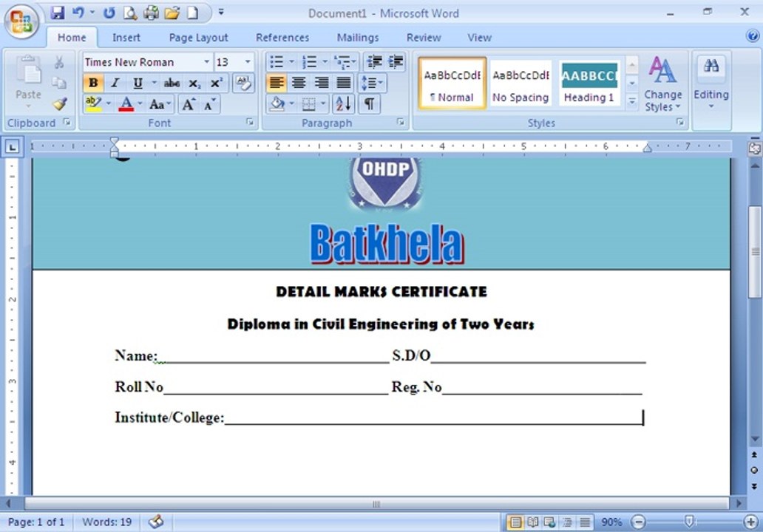Sort text with A-Z icon
Viewport: 763px width, 532px height.
(344, 103)
